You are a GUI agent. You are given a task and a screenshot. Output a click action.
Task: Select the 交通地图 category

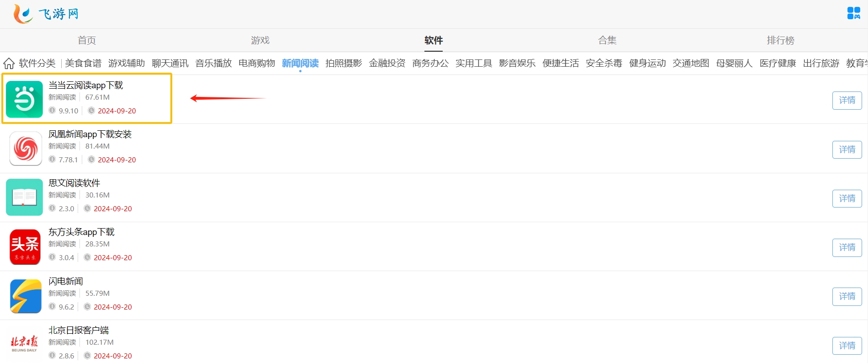pos(691,63)
